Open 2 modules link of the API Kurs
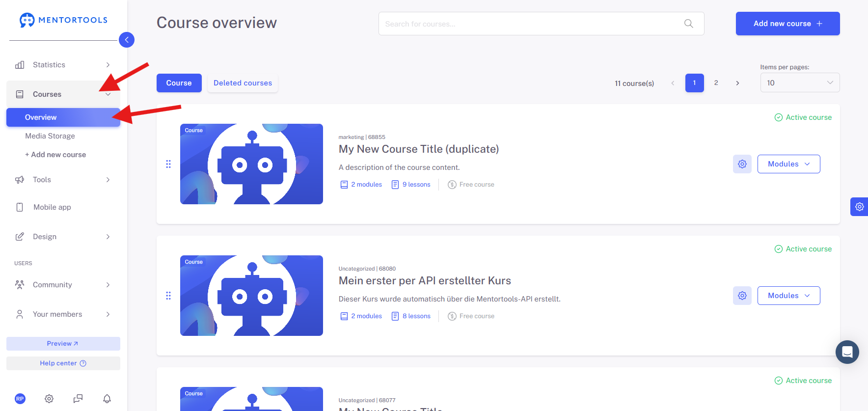 (x=361, y=316)
